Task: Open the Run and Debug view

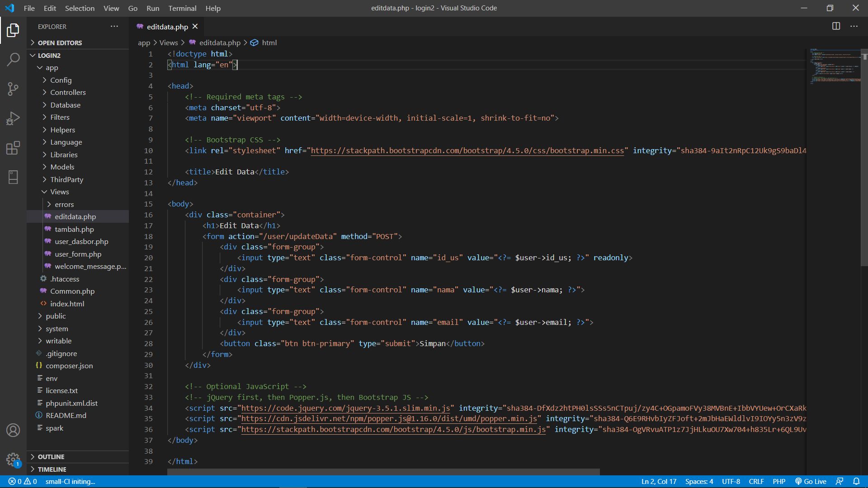Action: coord(13,118)
